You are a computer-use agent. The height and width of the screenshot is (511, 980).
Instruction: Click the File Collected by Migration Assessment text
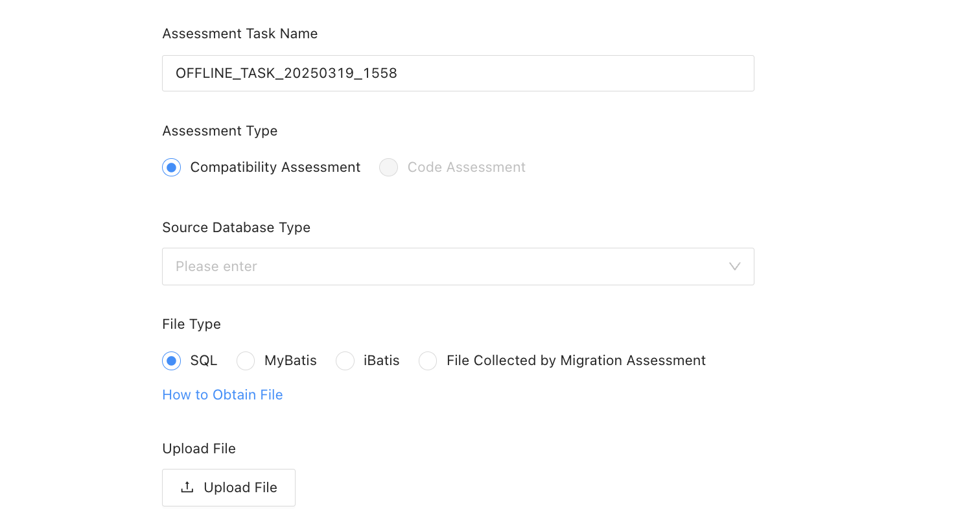click(x=576, y=361)
